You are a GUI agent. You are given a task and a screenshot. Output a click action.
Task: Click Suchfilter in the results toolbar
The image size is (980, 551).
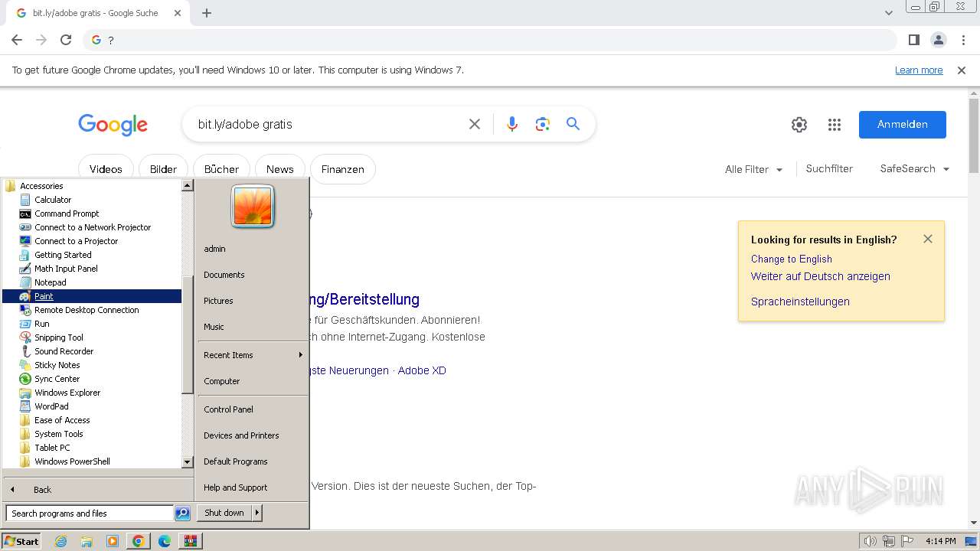click(829, 168)
